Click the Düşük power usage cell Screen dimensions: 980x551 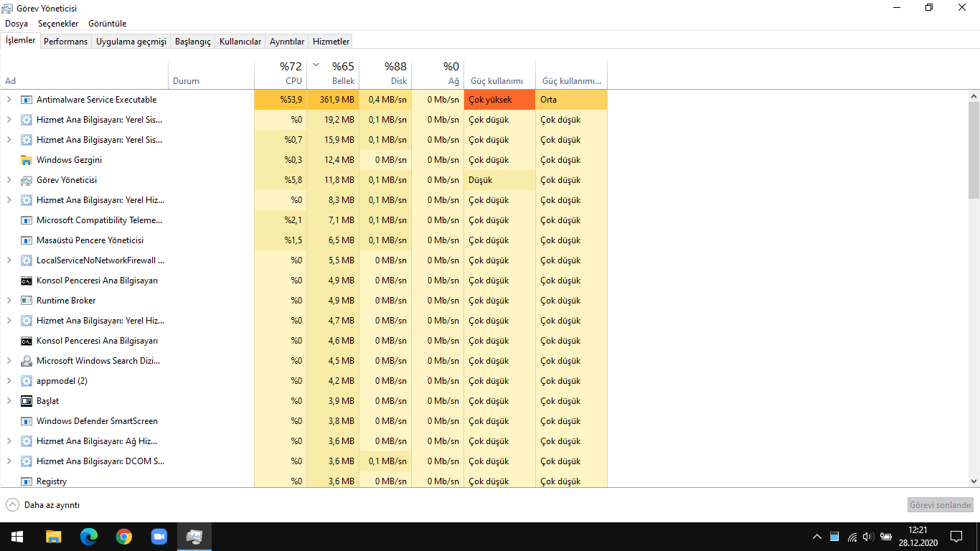point(499,180)
